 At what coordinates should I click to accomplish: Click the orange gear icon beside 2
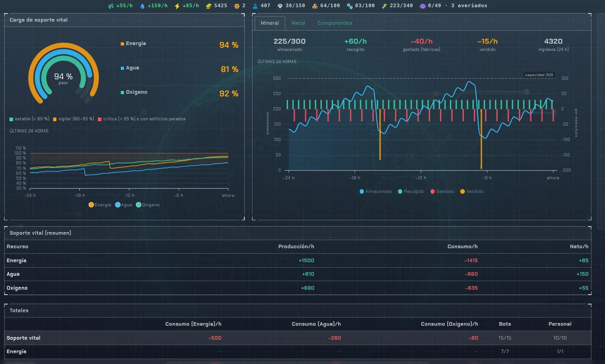point(237,6)
